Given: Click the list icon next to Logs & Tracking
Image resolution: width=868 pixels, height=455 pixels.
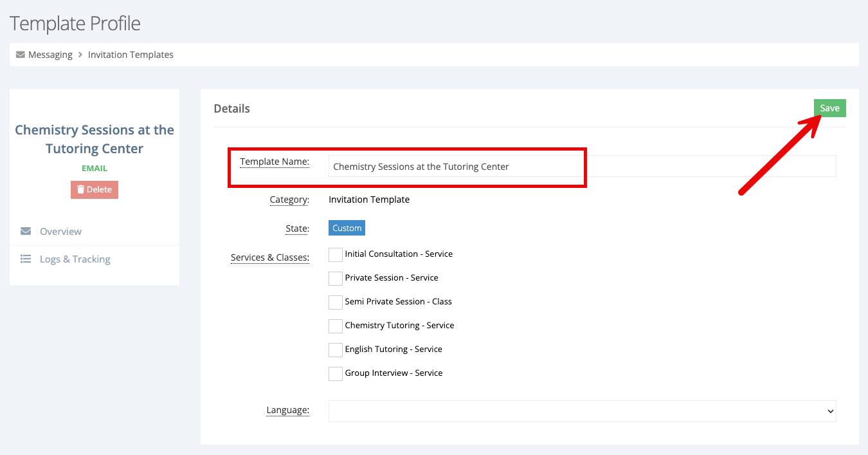Looking at the screenshot, I should (26, 259).
